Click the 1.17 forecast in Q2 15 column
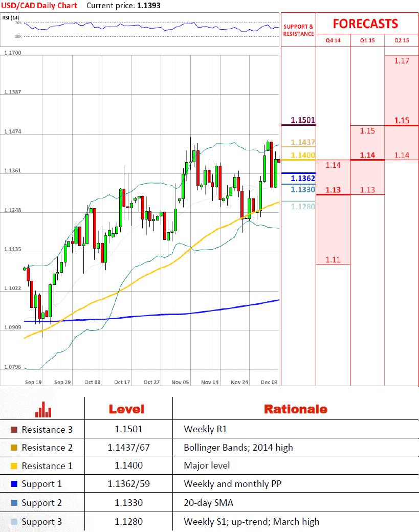This screenshot has width=419, height=532. [402, 61]
